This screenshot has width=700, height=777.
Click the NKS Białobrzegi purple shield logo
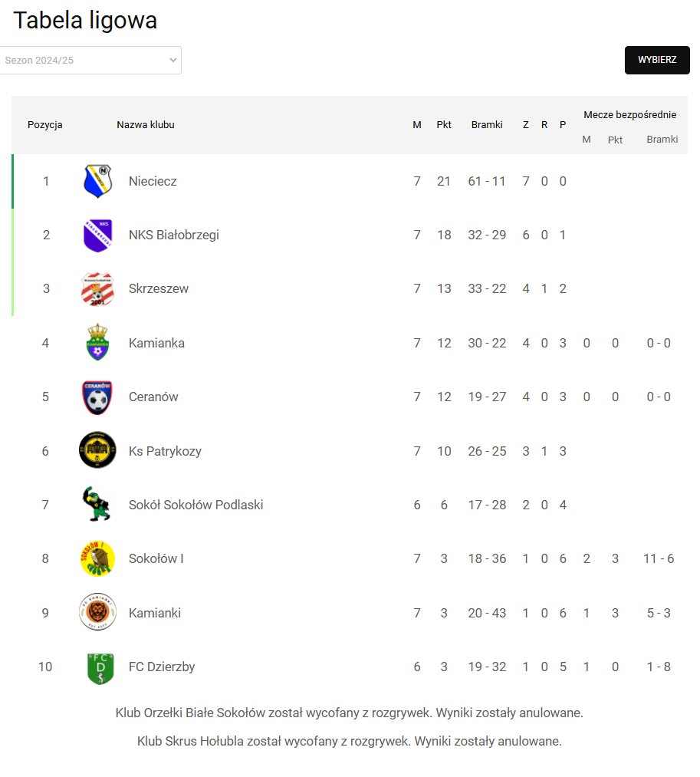97,235
